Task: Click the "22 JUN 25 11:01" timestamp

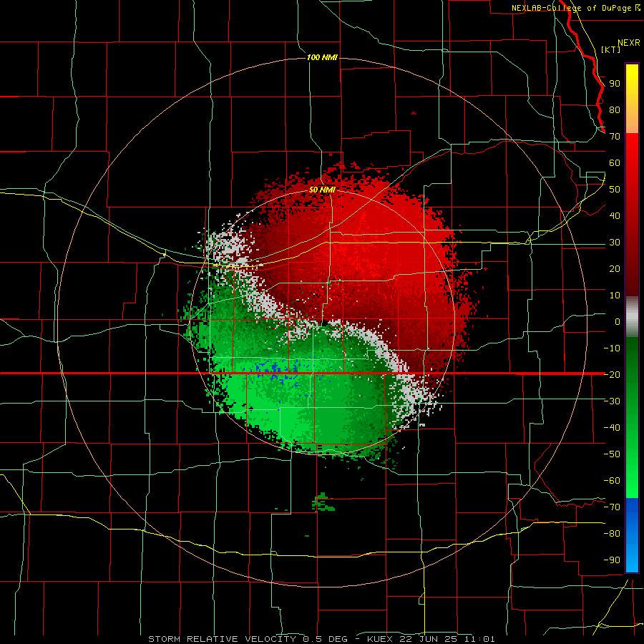Action: [447, 639]
